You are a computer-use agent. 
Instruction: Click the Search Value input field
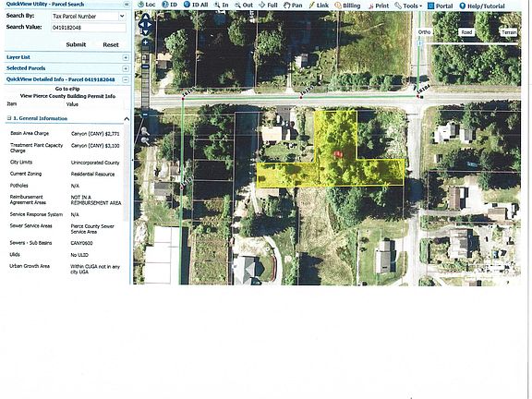tap(89, 28)
